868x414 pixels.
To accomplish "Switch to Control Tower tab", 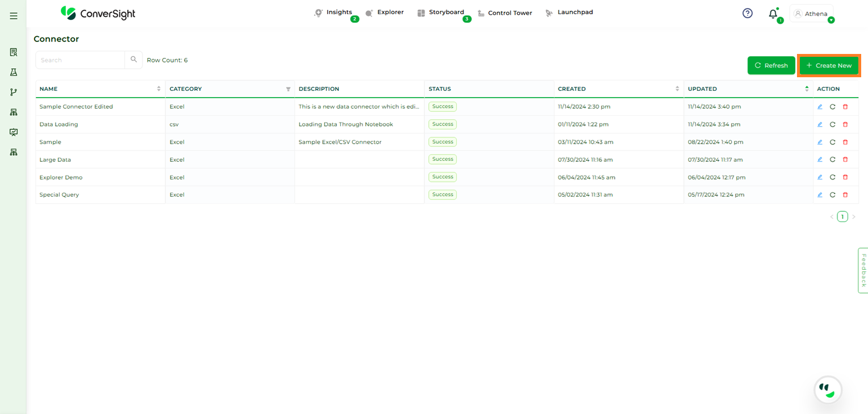I will (510, 13).
